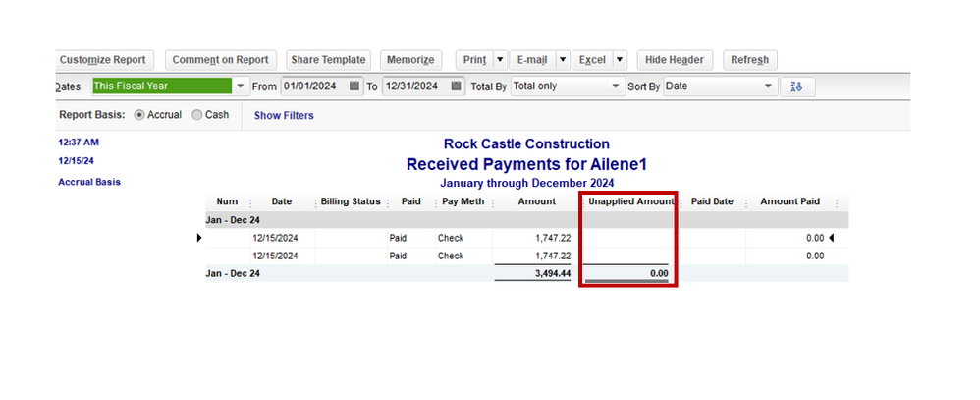Click the E-mail button

click(532, 60)
